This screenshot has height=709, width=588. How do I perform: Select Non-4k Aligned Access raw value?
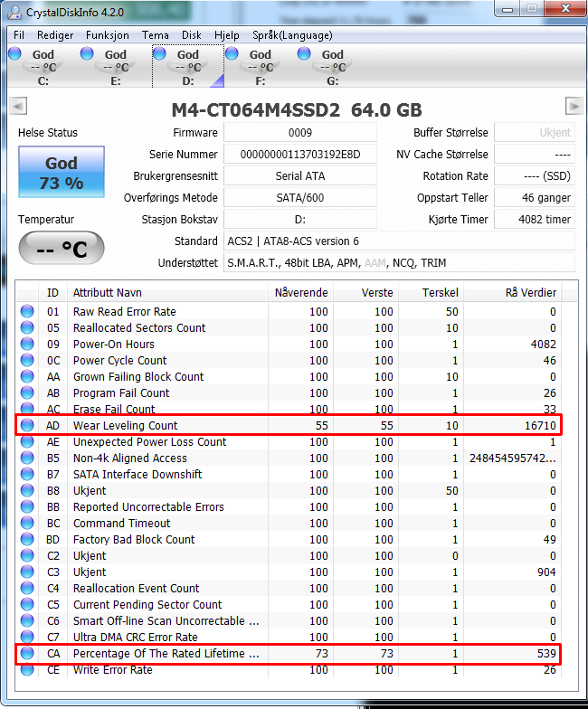513,458
